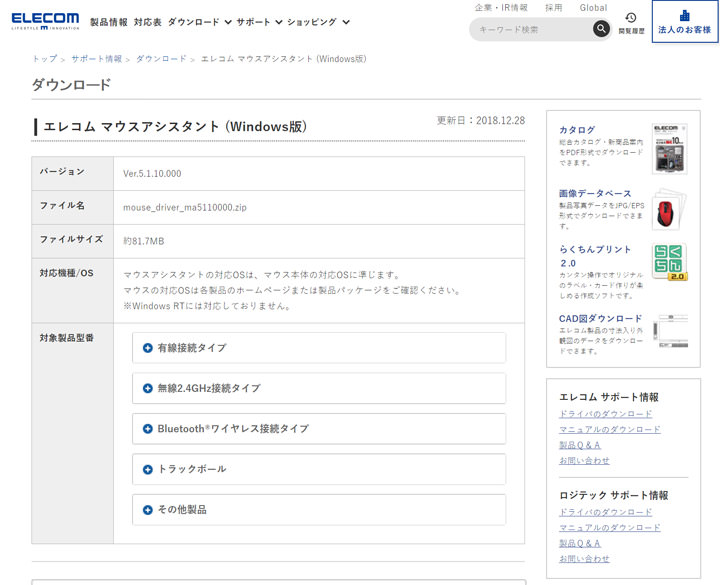Go to ダウンロード breadcrumb

pos(161,59)
